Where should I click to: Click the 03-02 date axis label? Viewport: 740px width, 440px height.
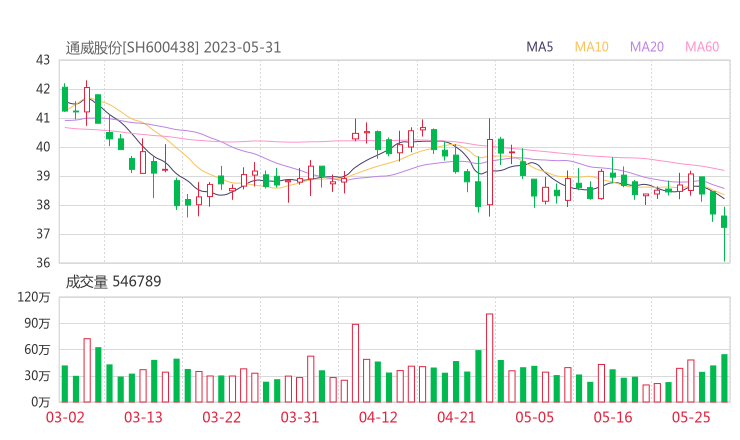65,417
